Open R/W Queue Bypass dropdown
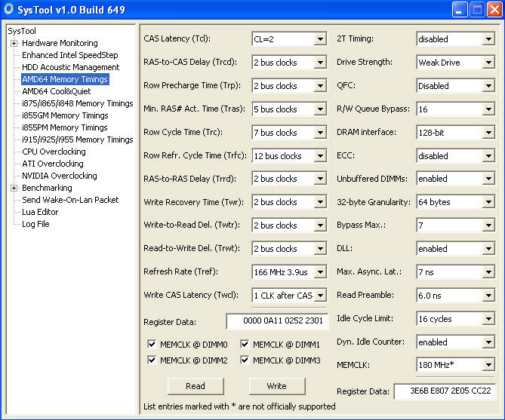 pos(455,109)
